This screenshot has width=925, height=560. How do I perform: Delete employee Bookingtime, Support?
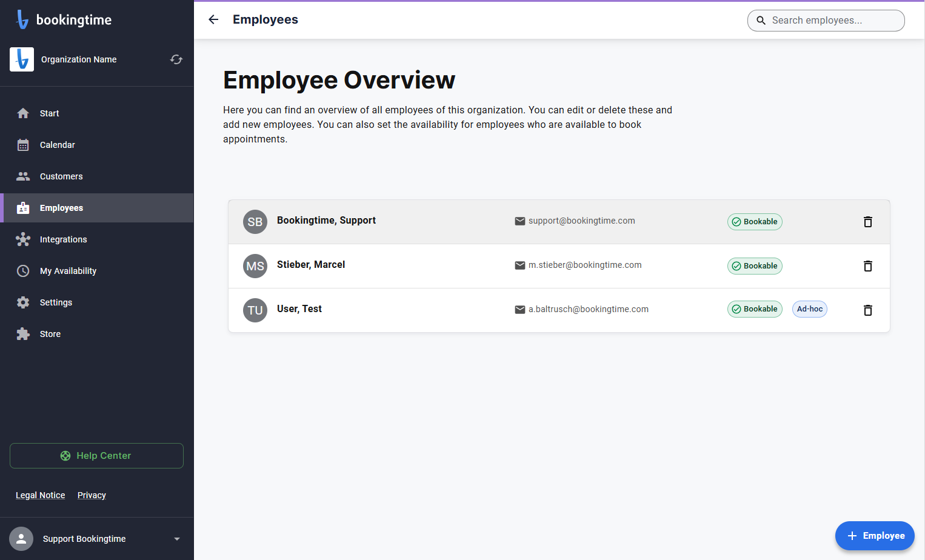point(868,222)
